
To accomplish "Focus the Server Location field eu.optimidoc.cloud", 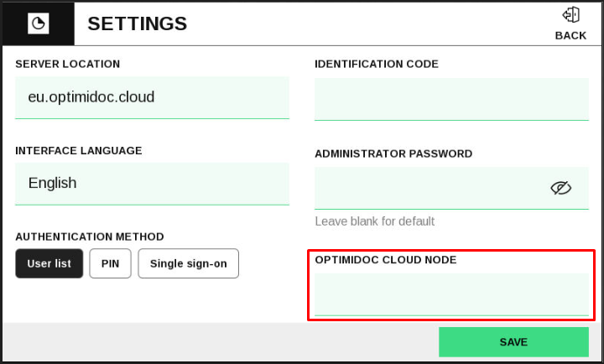I will pyautogui.click(x=152, y=98).
